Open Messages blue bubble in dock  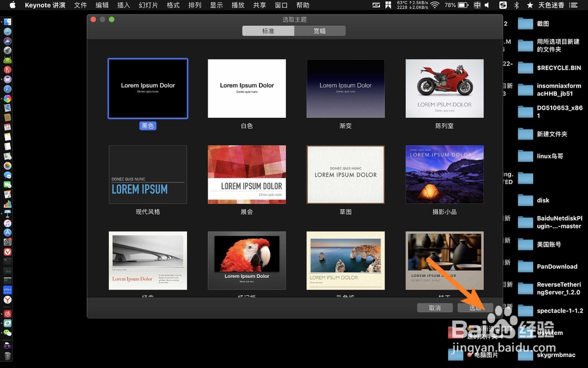[x=8, y=175]
